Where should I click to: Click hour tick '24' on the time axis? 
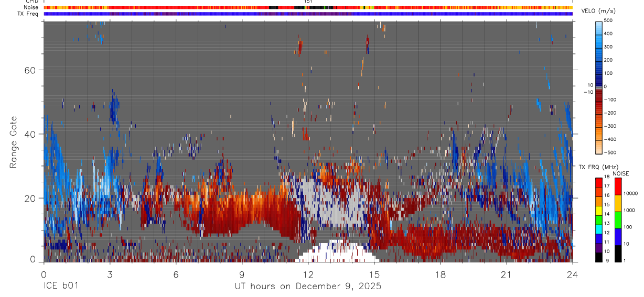[x=573, y=274]
